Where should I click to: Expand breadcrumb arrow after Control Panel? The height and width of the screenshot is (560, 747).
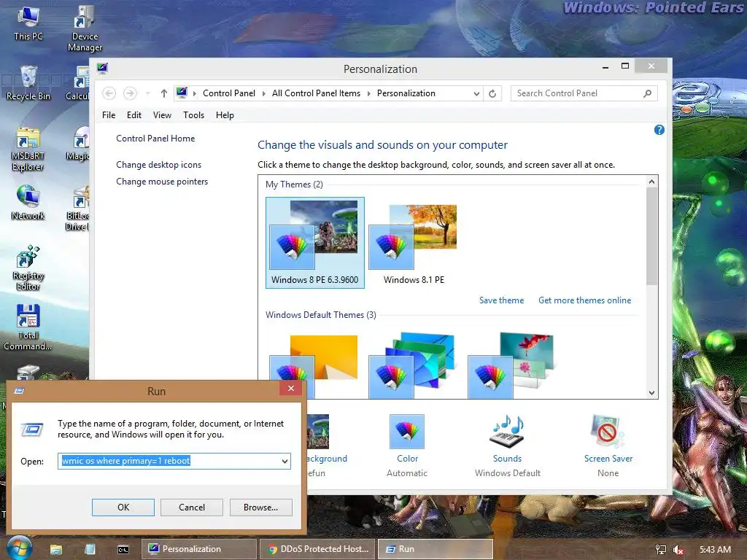(264, 93)
